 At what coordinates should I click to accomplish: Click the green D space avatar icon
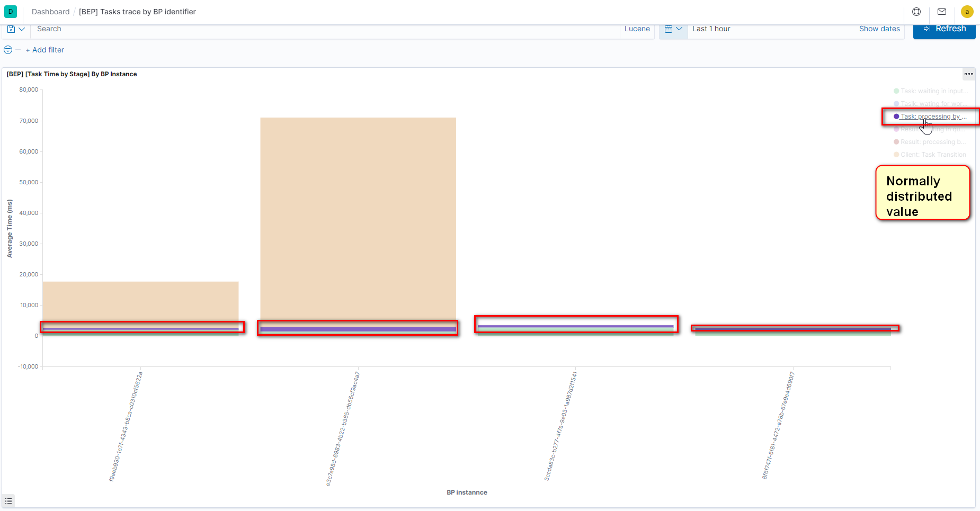click(11, 12)
